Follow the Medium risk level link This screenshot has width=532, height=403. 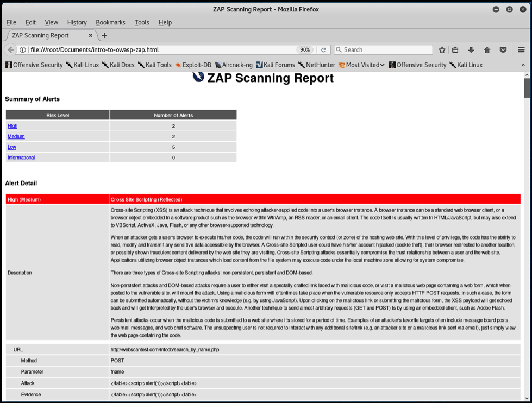click(x=16, y=136)
